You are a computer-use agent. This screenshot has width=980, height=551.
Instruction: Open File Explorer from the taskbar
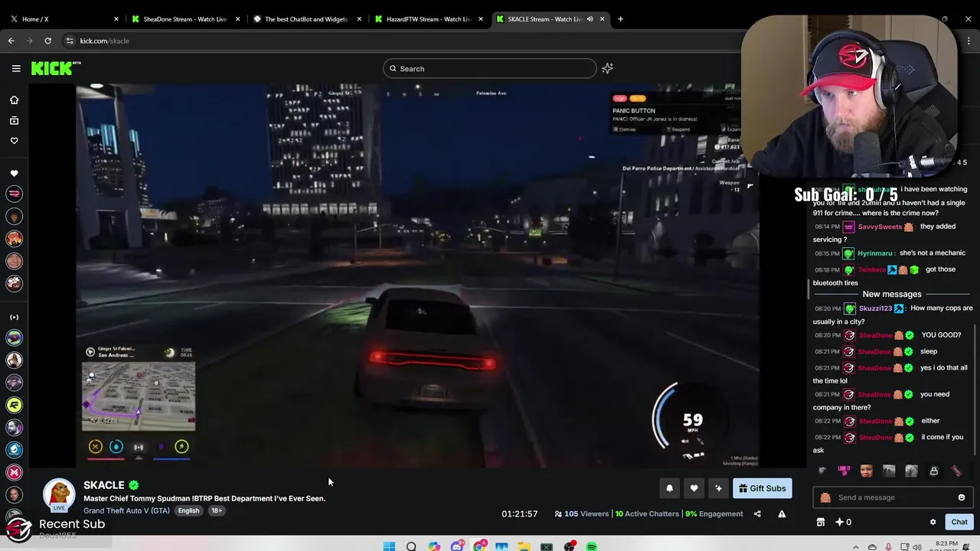pyautogui.click(x=524, y=546)
